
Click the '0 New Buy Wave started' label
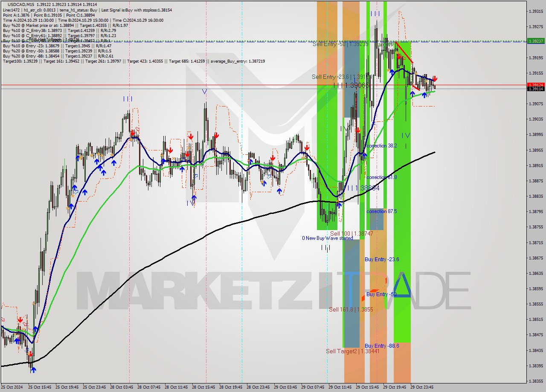click(x=328, y=238)
